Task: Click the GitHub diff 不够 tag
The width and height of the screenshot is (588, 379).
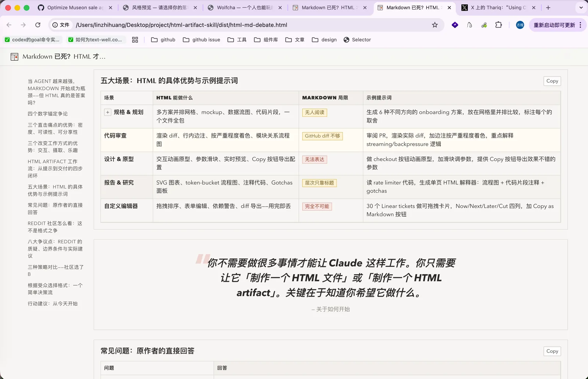Action: [x=322, y=136]
